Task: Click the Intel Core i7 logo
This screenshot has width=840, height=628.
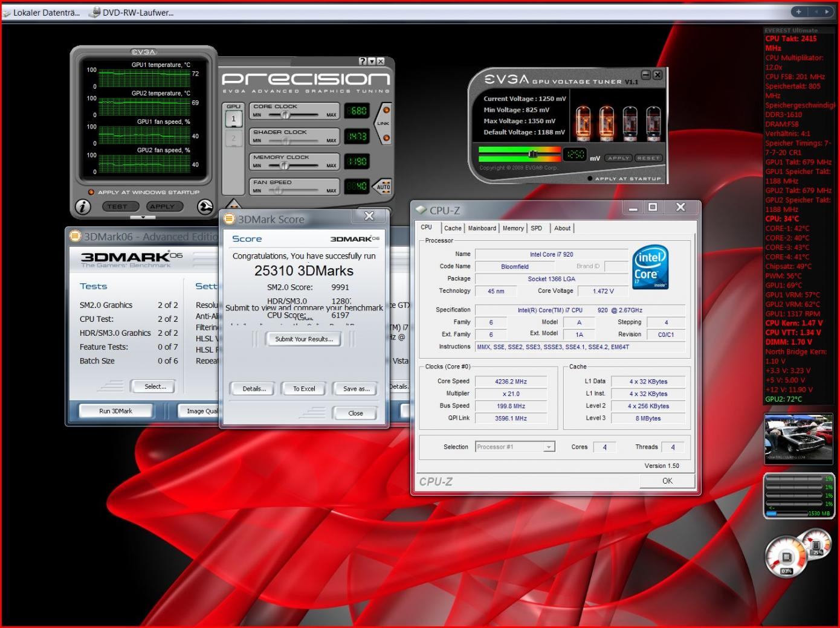Action: [x=650, y=267]
